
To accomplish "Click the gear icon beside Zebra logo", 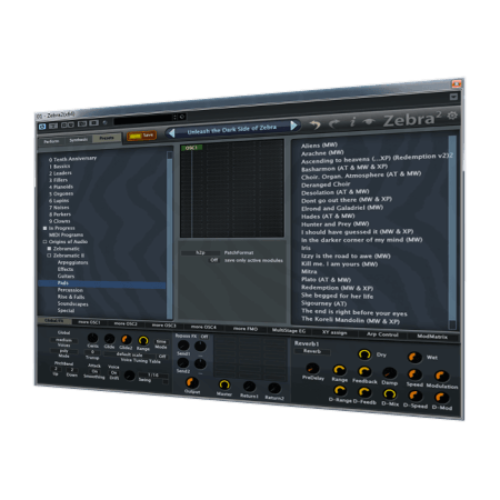I will (452, 116).
